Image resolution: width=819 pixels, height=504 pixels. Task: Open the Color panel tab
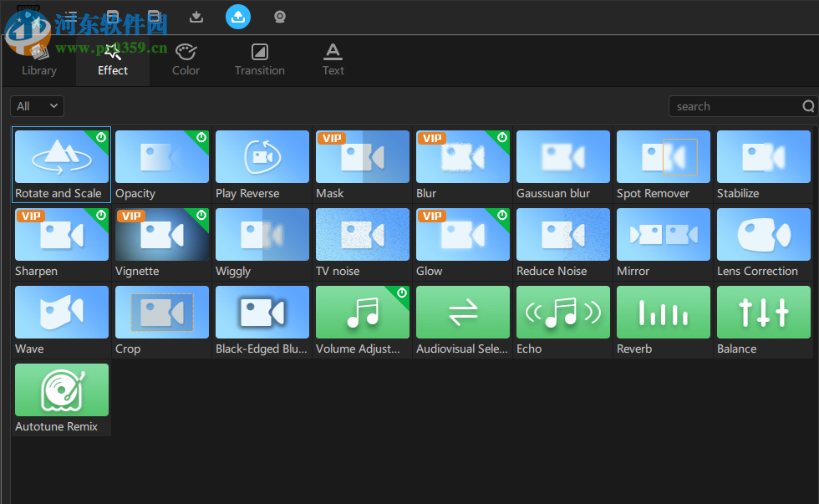coord(186,59)
